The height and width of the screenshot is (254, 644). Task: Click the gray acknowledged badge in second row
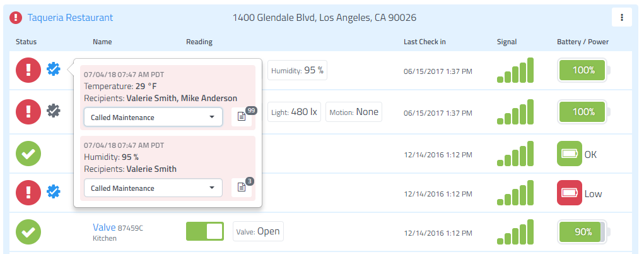click(x=54, y=111)
